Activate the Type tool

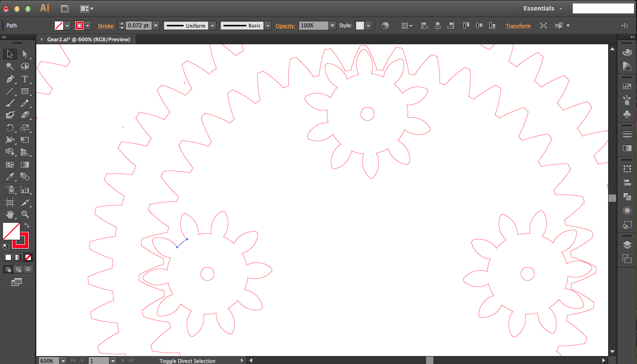coord(25,79)
